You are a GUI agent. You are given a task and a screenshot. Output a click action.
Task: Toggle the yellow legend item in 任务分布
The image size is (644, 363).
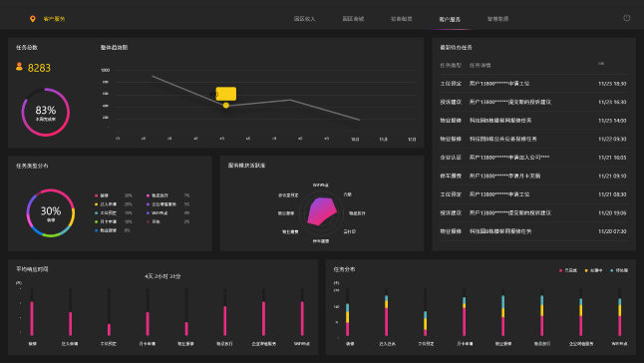pos(593,270)
